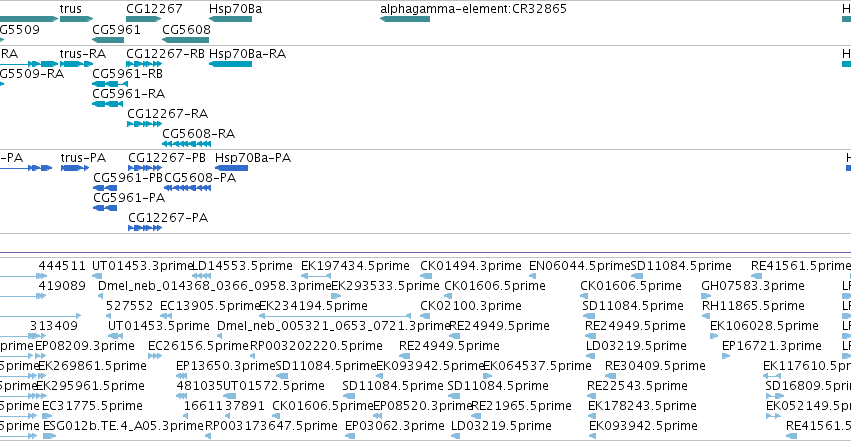The width and height of the screenshot is (851, 441).
Task: Click EST EK295961.5prime
Action: [90, 387]
